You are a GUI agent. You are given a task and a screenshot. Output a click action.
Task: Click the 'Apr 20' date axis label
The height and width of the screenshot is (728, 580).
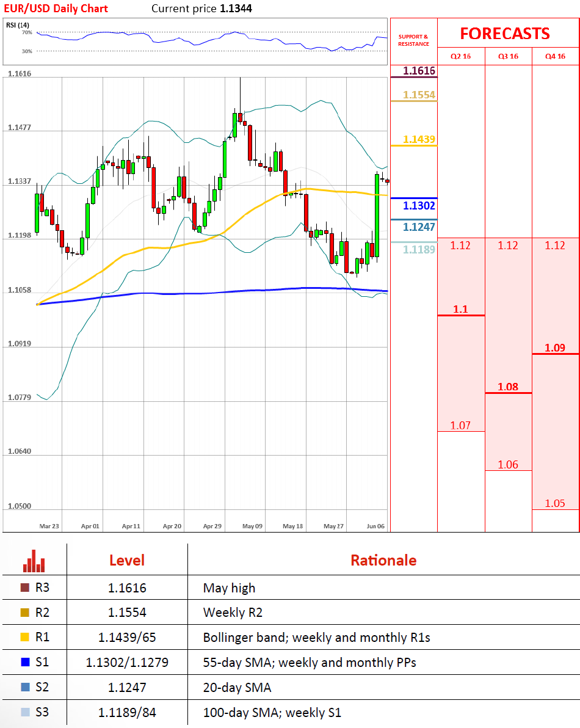tap(172, 526)
